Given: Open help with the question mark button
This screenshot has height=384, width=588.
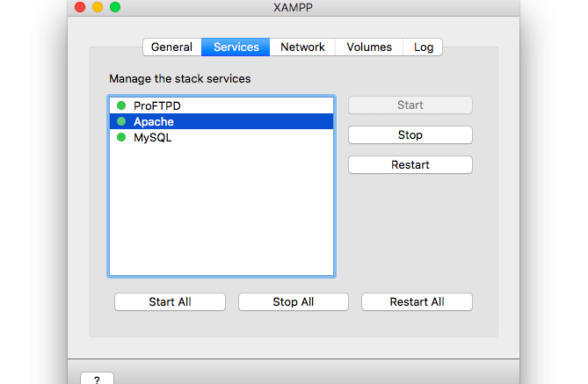Looking at the screenshot, I should click(x=98, y=379).
